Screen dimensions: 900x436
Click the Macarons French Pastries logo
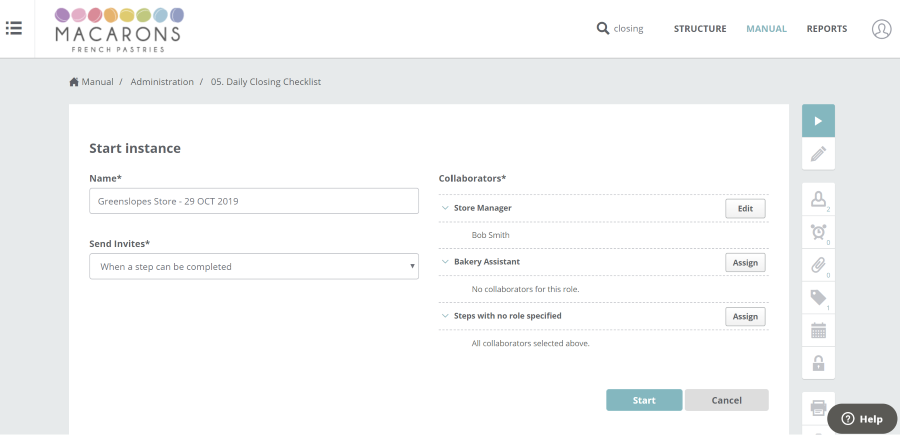[119, 30]
